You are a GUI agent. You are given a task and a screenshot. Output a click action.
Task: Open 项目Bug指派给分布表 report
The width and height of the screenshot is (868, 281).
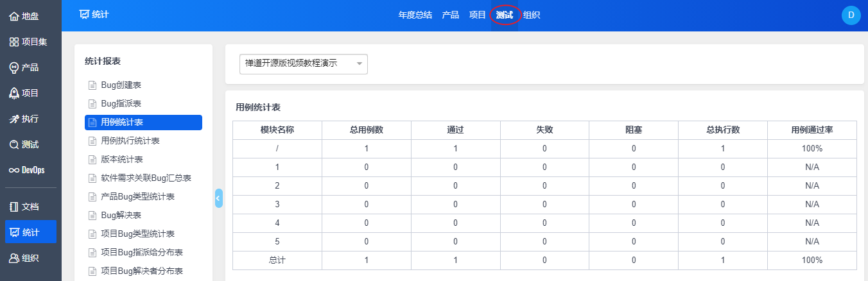[143, 252]
